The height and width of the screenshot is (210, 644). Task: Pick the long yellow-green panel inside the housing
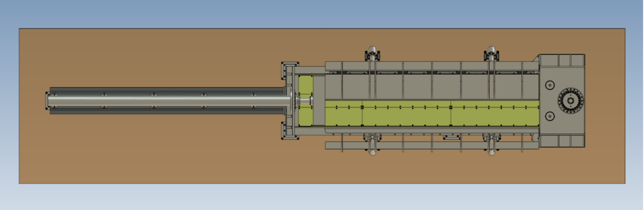point(432,113)
